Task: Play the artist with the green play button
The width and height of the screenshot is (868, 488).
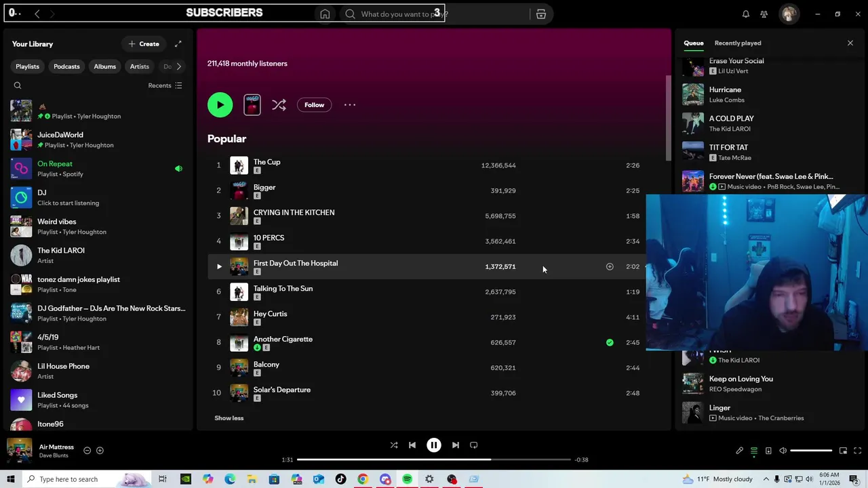Action: click(220, 105)
